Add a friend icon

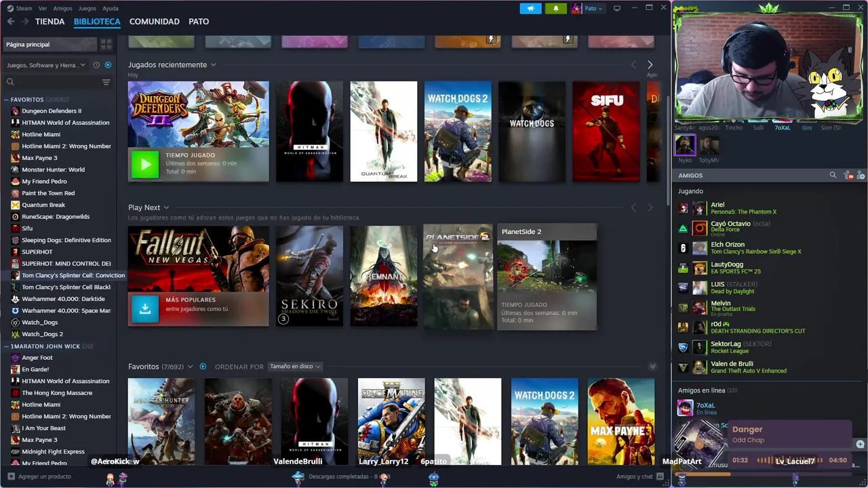click(861, 176)
